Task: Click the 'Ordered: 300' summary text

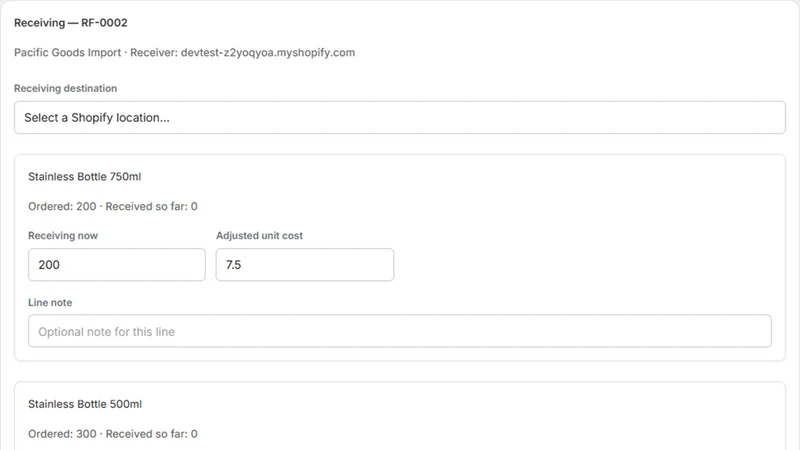Action: [62, 434]
